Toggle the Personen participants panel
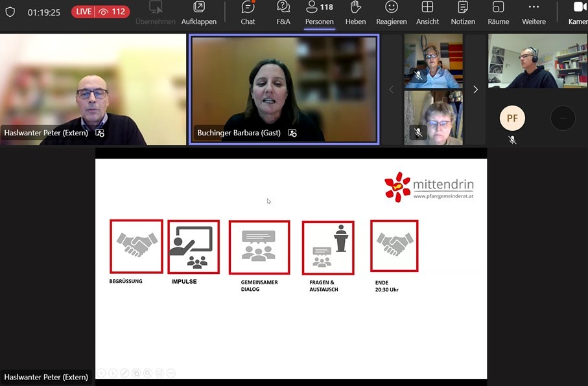This screenshot has height=386, width=588. point(319,13)
